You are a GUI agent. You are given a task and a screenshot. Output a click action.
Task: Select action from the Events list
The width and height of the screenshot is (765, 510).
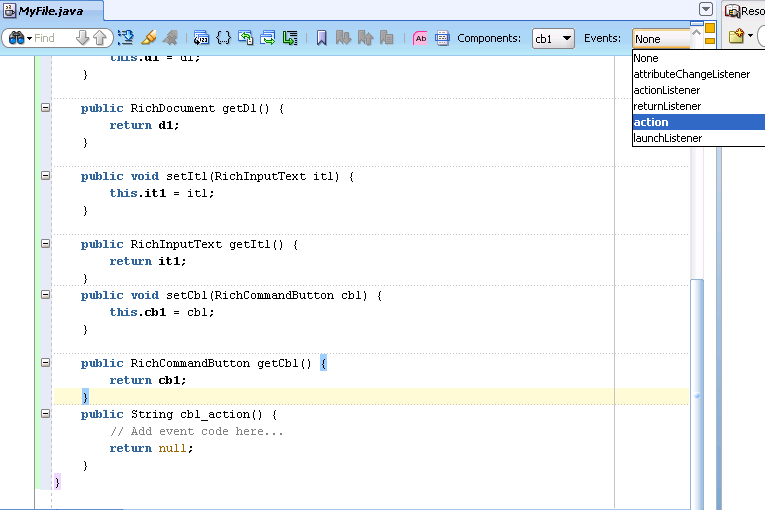coord(699,122)
